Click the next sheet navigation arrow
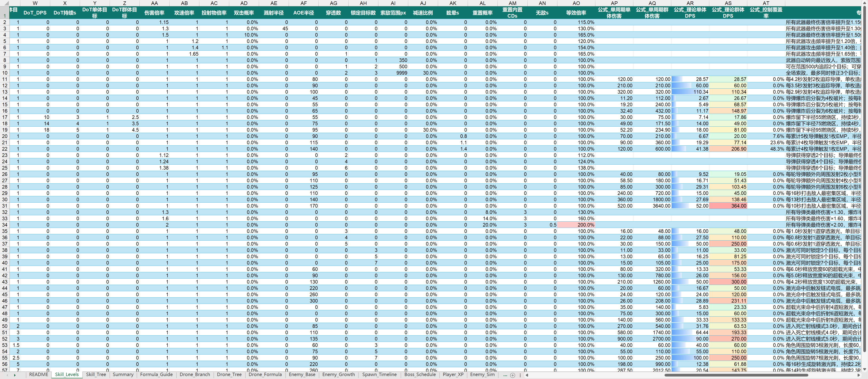The image size is (868, 379). click(15, 375)
